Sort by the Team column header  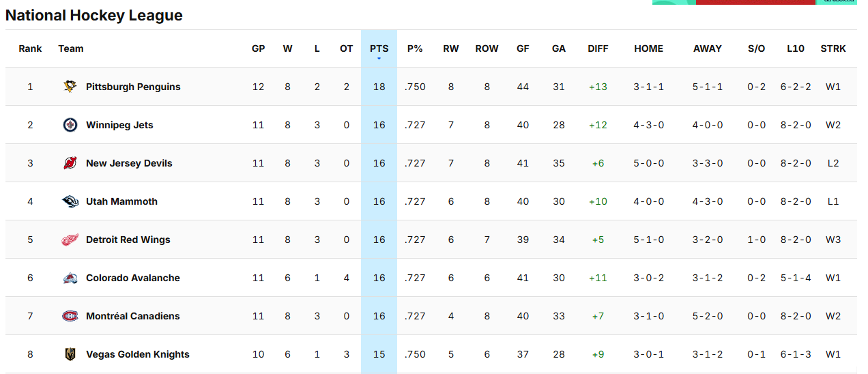click(x=71, y=48)
